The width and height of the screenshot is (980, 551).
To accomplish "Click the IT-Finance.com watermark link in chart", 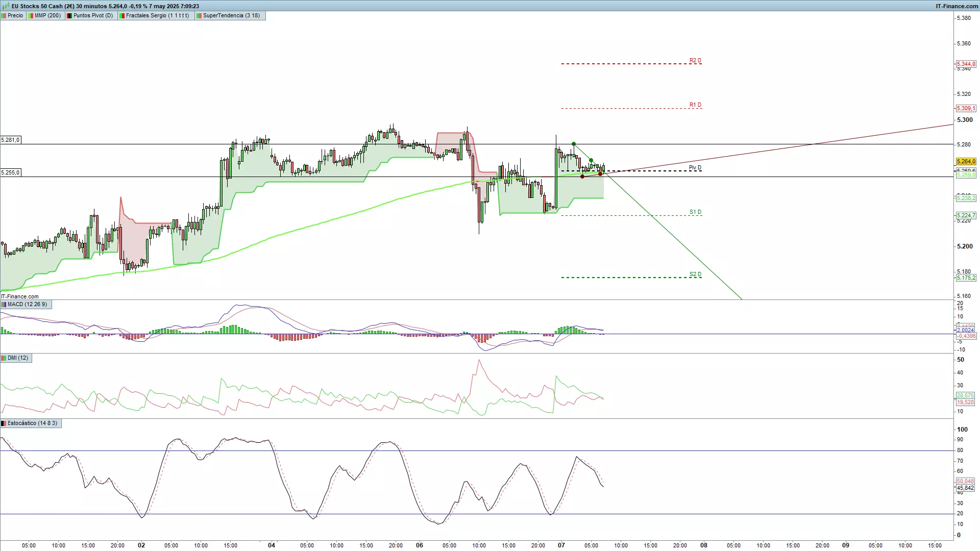I will [20, 296].
